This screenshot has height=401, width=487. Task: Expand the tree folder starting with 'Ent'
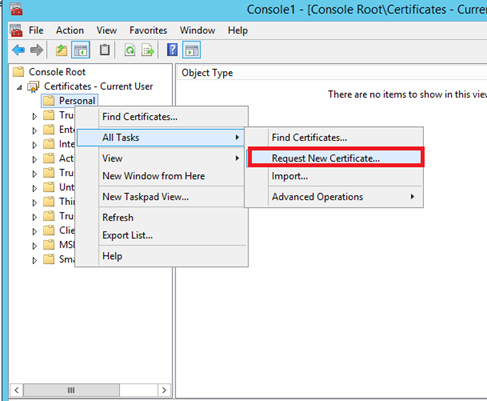34,130
